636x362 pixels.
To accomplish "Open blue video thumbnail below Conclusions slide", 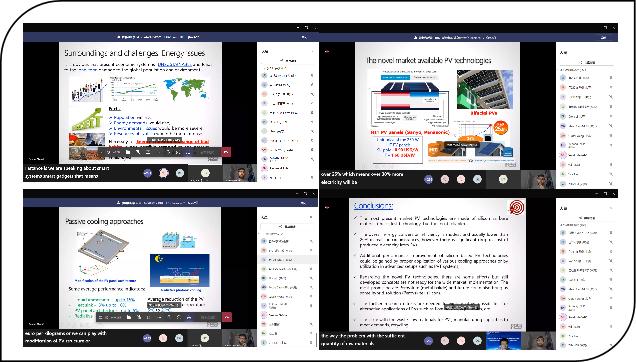I will coord(503,341).
